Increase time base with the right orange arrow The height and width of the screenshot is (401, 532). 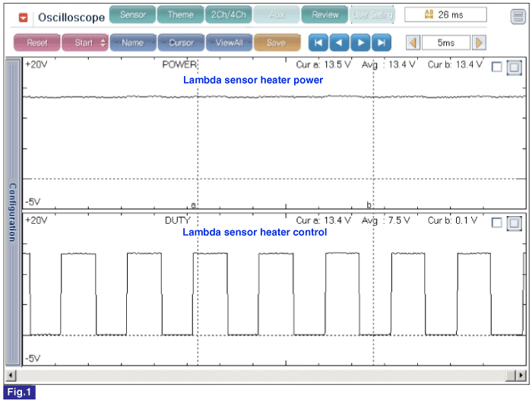[x=479, y=43]
